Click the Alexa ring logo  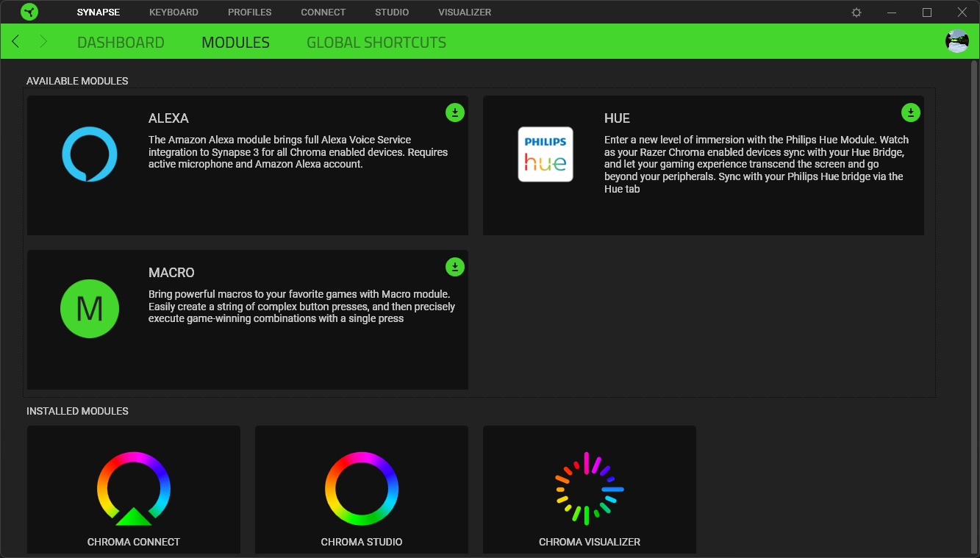90,154
